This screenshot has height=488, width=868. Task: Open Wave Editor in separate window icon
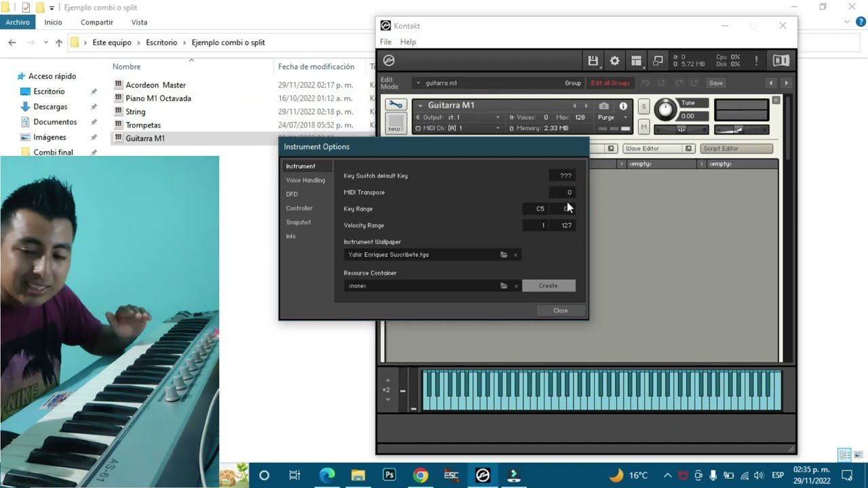click(688, 148)
